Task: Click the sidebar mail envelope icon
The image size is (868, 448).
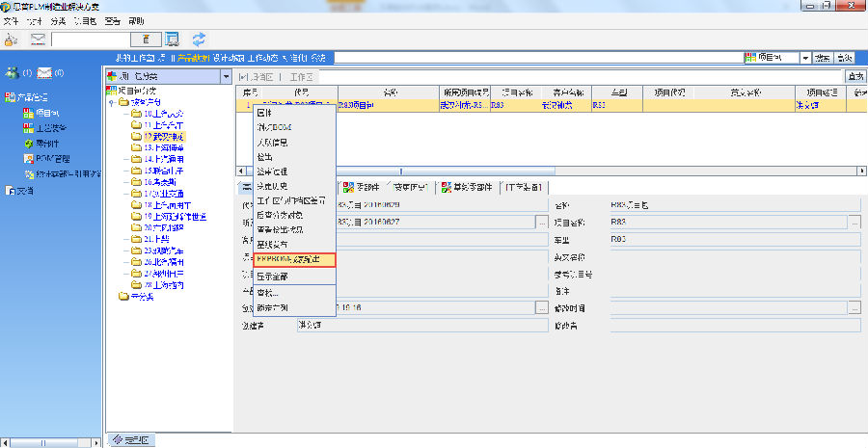Action: point(44,73)
